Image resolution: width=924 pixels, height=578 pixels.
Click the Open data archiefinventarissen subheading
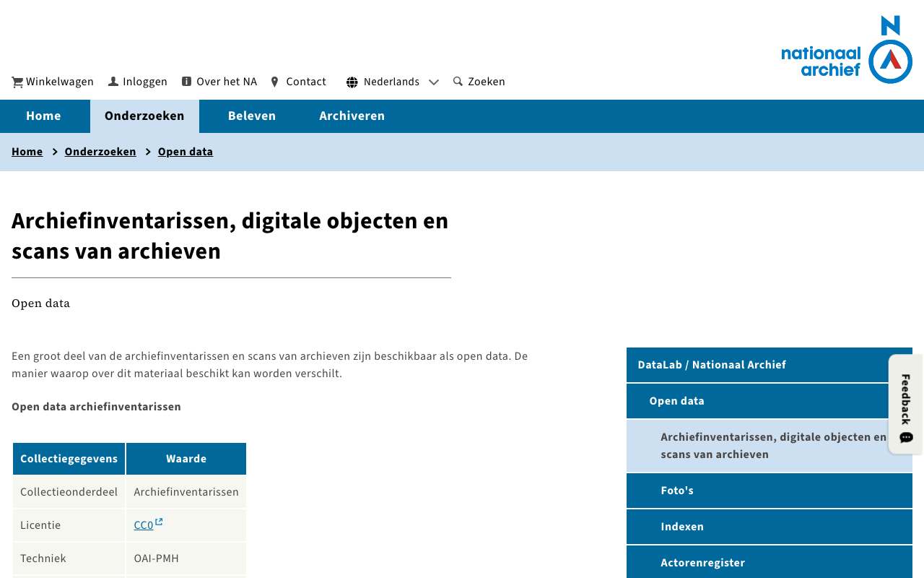(96, 407)
